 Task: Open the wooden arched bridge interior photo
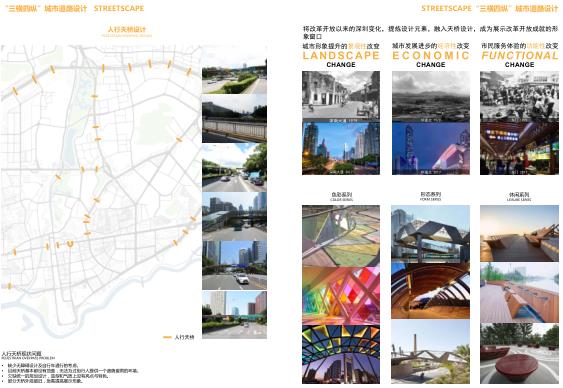(430, 291)
